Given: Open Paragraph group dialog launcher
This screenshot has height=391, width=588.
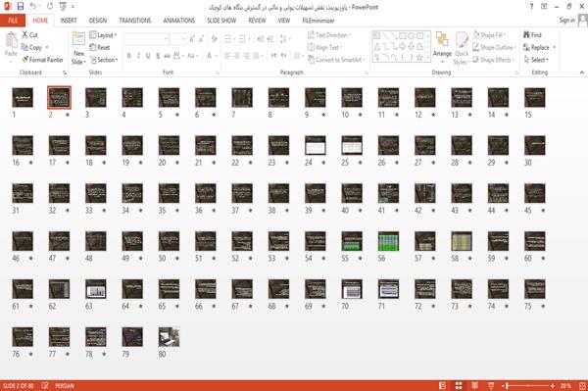Looking at the screenshot, I should coord(366,73).
